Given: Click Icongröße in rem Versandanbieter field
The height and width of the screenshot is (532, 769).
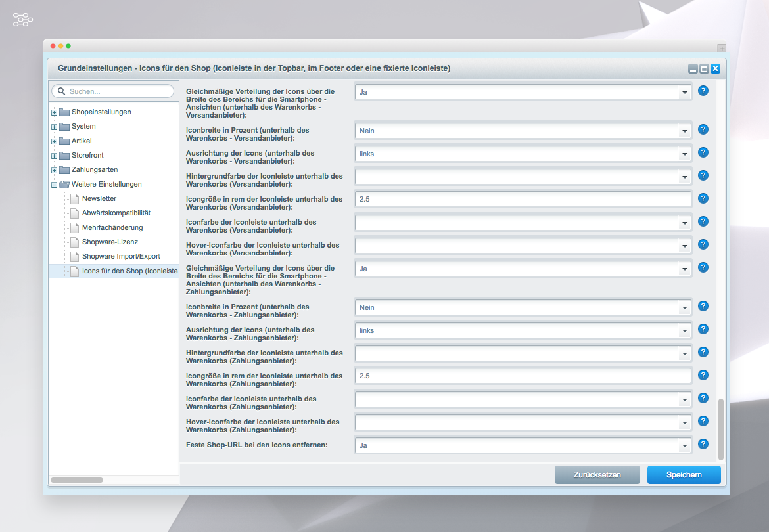Looking at the screenshot, I should tap(523, 200).
